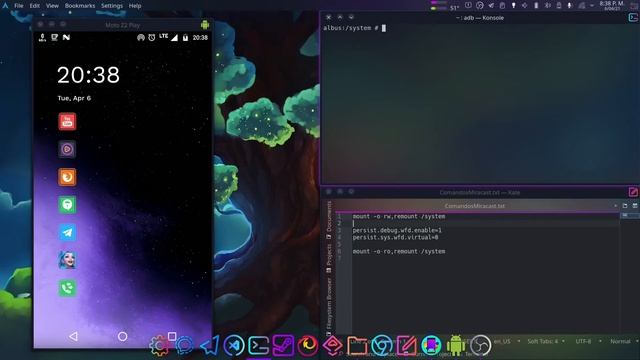This screenshot has width=640, height=360.
Task: Toggle Documents side panel in Kate
Action: 329,220
